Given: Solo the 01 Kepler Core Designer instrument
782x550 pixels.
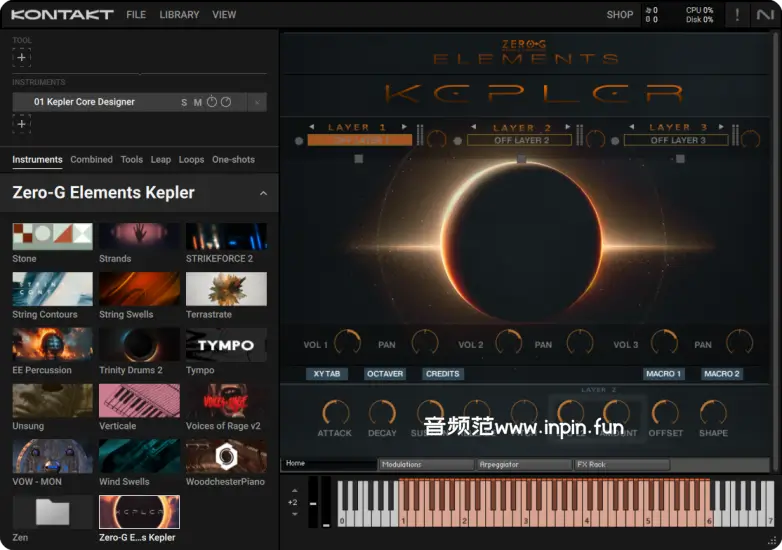Looking at the screenshot, I should coord(184,102).
